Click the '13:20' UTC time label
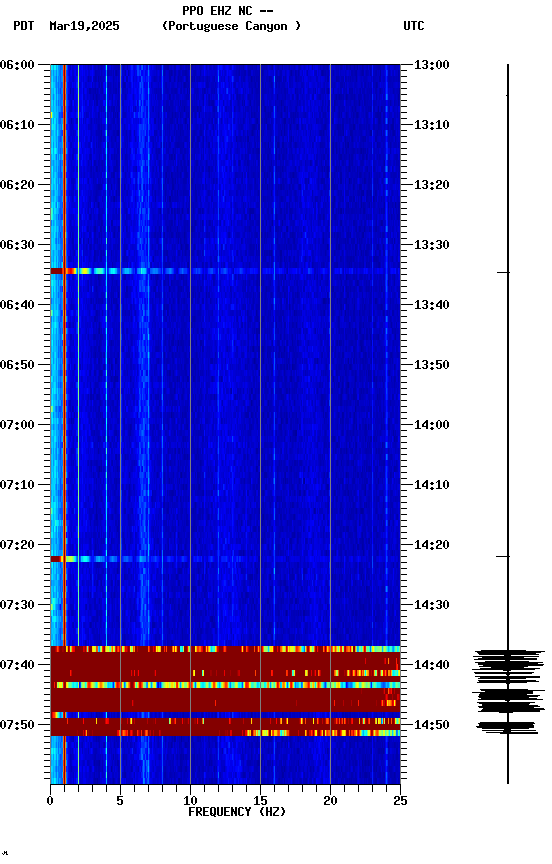This screenshot has height=864, width=552. (x=432, y=185)
